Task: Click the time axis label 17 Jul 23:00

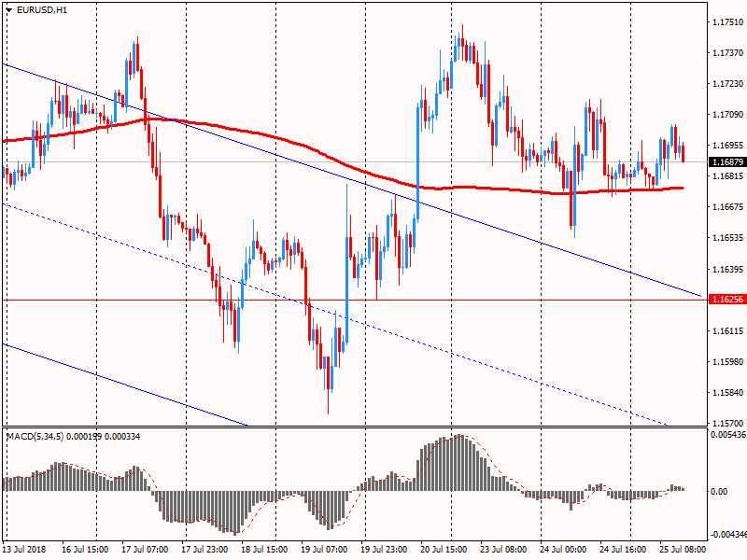Action: (x=204, y=550)
